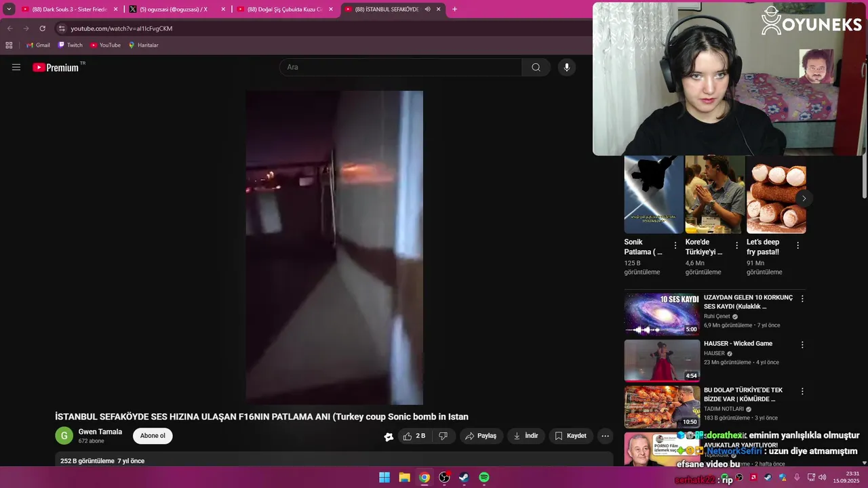Open Uzaydan Gelen 10 Korkunç Ses video thumbnail
This screenshot has width=868, height=488.
pos(662,314)
